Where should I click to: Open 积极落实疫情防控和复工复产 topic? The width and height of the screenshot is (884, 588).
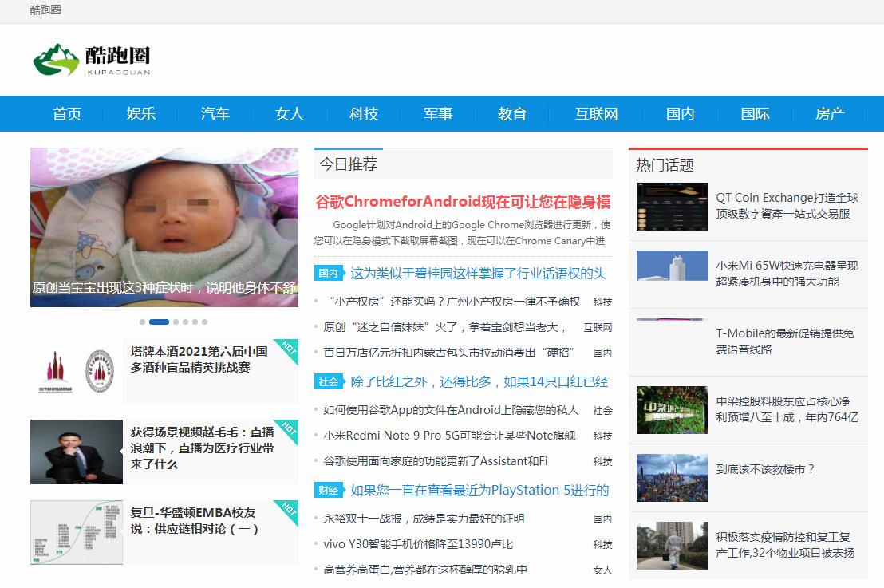(x=785, y=545)
